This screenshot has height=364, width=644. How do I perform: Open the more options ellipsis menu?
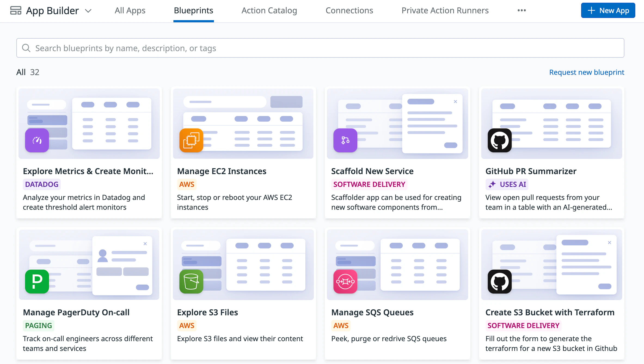click(x=522, y=11)
